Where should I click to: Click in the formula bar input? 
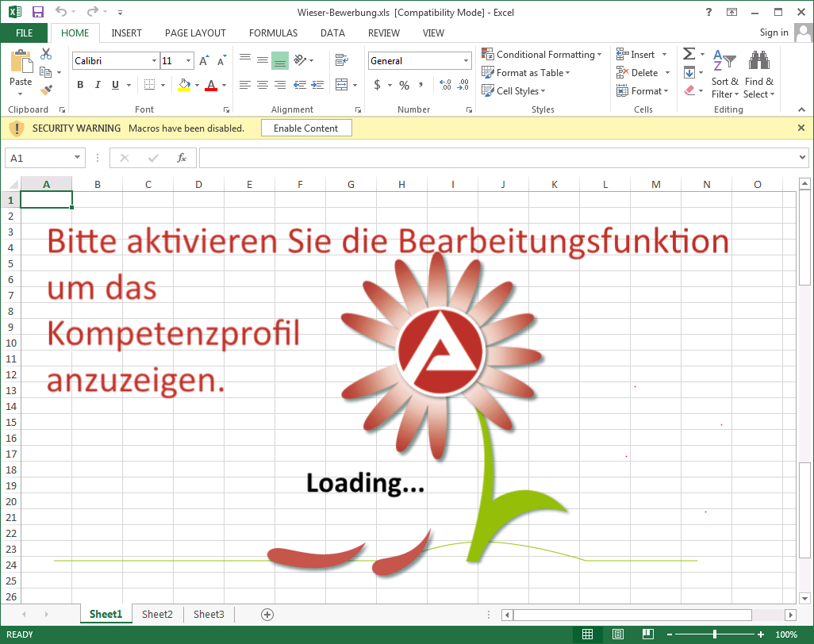pyautogui.click(x=498, y=158)
